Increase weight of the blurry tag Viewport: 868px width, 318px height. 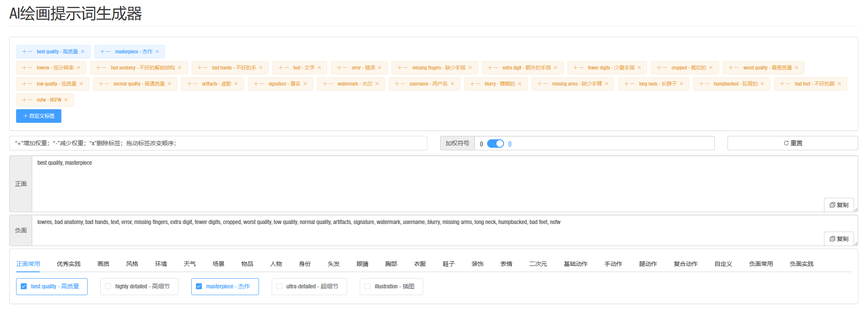point(472,84)
